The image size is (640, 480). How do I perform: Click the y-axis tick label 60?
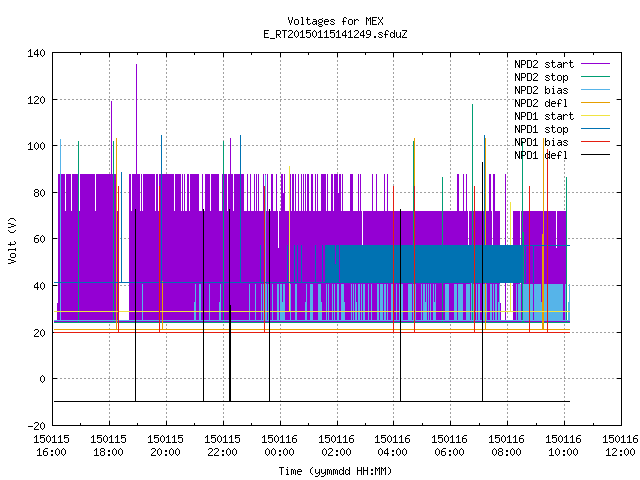coord(39,239)
